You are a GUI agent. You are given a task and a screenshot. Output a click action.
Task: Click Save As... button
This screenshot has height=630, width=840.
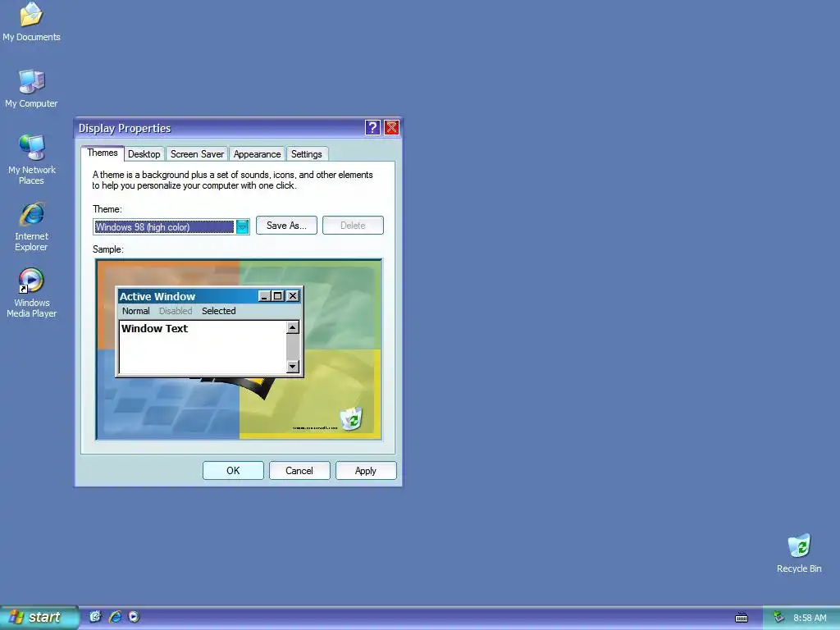pos(286,226)
